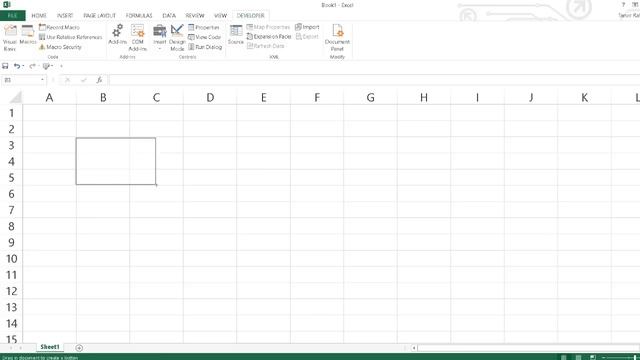Toggle Use Relative References

[70, 37]
